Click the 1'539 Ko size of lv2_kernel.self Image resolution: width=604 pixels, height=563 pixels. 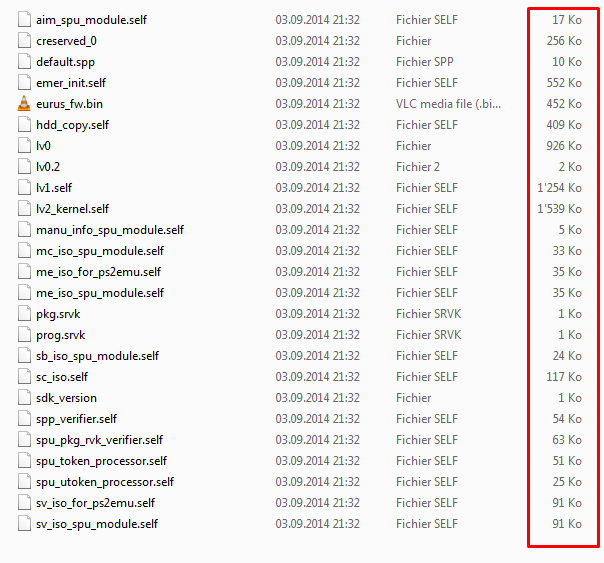[x=559, y=209]
